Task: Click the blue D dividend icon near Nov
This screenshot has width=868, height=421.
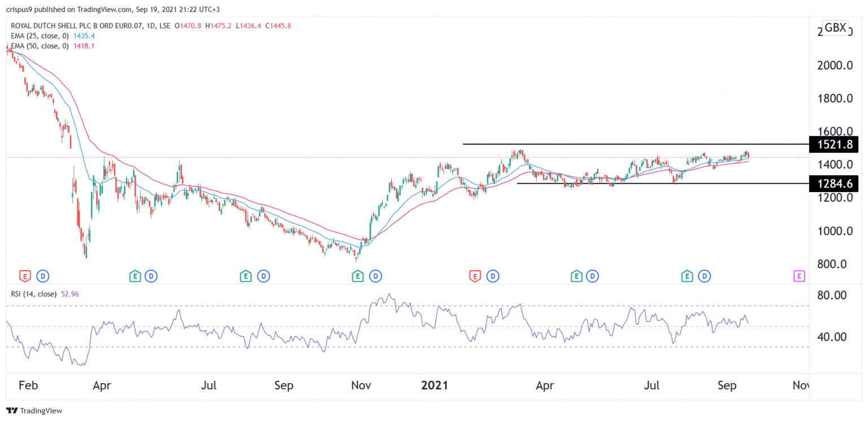Action: (374, 276)
